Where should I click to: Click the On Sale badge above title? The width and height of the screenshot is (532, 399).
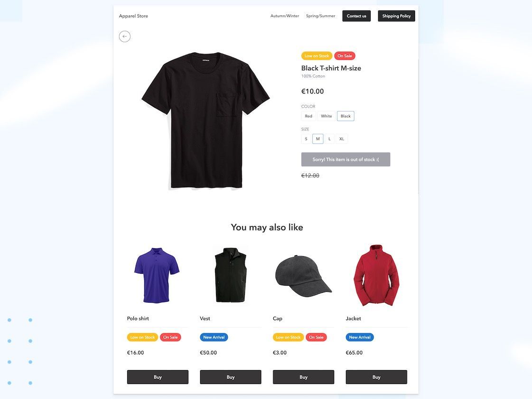pos(345,56)
